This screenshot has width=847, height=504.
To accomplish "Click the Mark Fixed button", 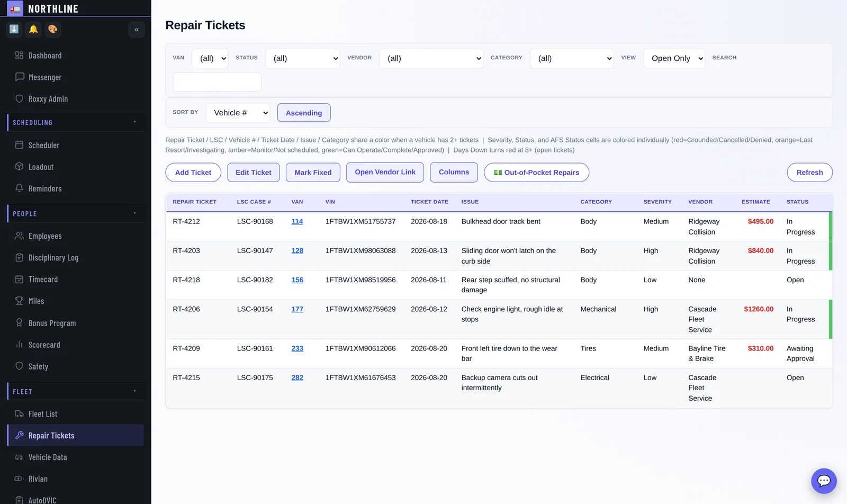I will [313, 173].
